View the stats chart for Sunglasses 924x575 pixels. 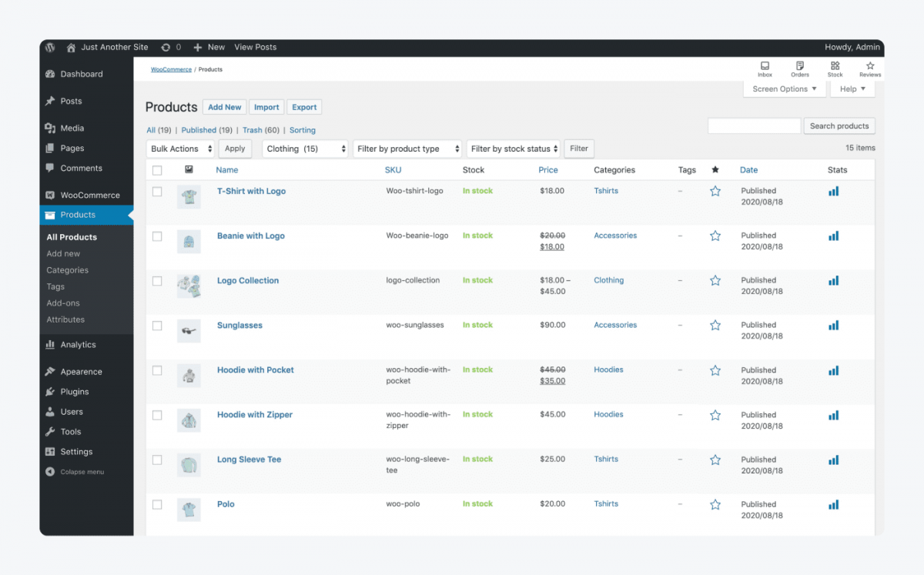click(x=833, y=325)
